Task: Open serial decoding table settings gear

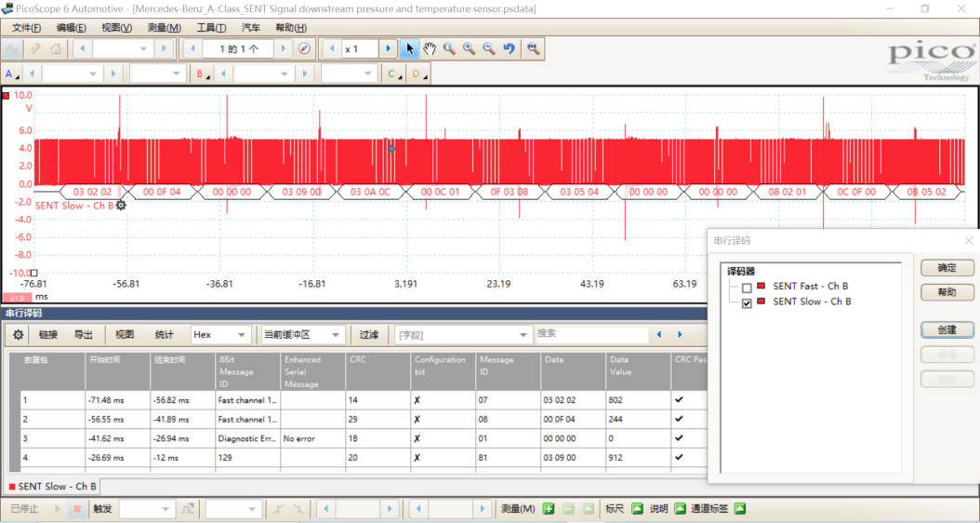Action: point(18,335)
